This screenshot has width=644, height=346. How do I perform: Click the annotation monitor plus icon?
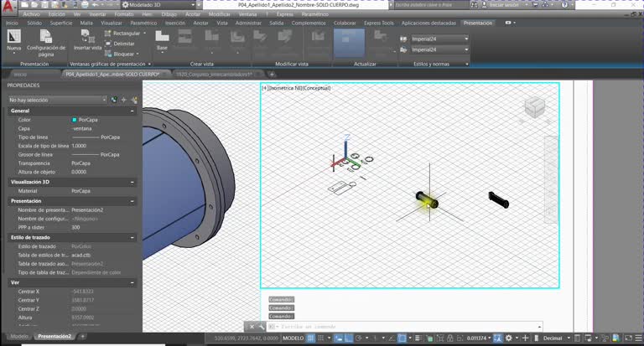coord(525,338)
